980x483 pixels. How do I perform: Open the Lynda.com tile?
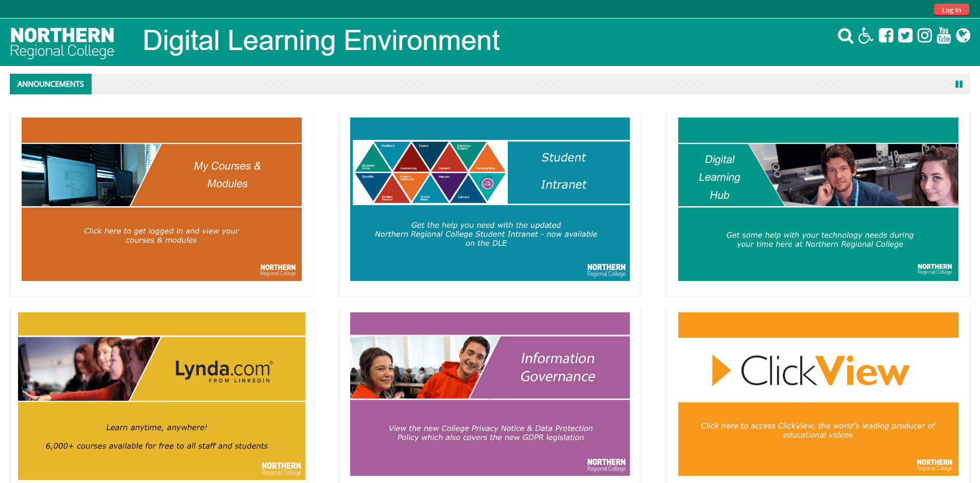coord(162,396)
